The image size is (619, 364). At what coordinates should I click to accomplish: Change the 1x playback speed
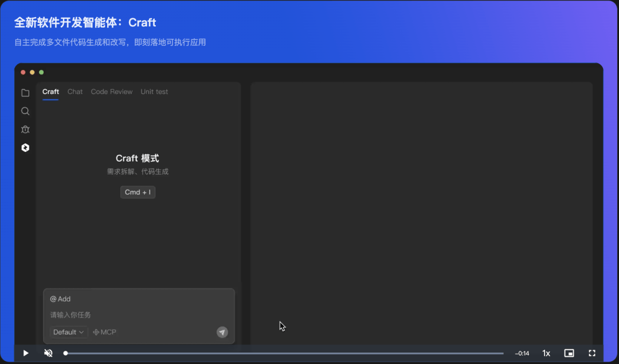[x=546, y=353]
